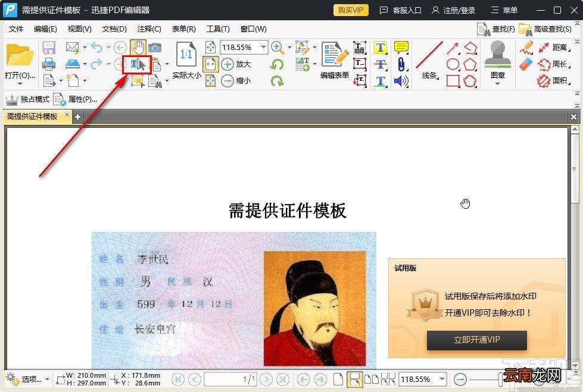The width and height of the screenshot is (583, 392).
Task: Select the pencil drawing tool
Action: 526,48
